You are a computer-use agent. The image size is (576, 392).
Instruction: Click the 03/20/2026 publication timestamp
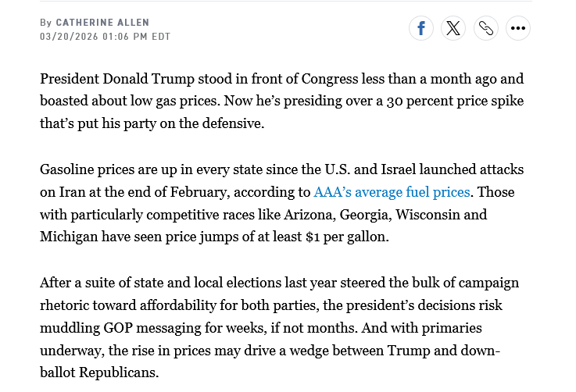pos(105,37)
